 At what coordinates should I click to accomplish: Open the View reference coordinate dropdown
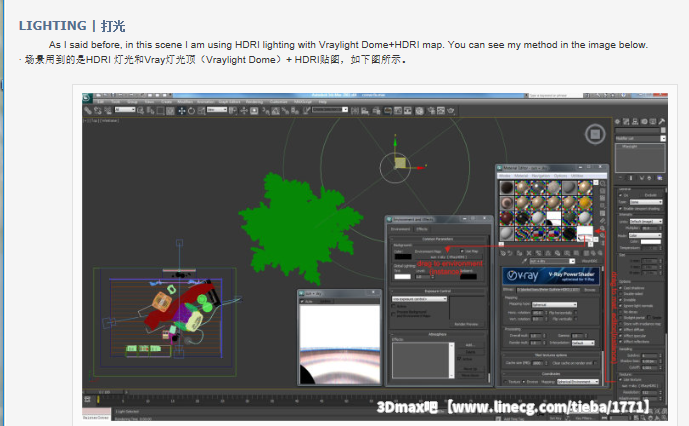[217, 109]
